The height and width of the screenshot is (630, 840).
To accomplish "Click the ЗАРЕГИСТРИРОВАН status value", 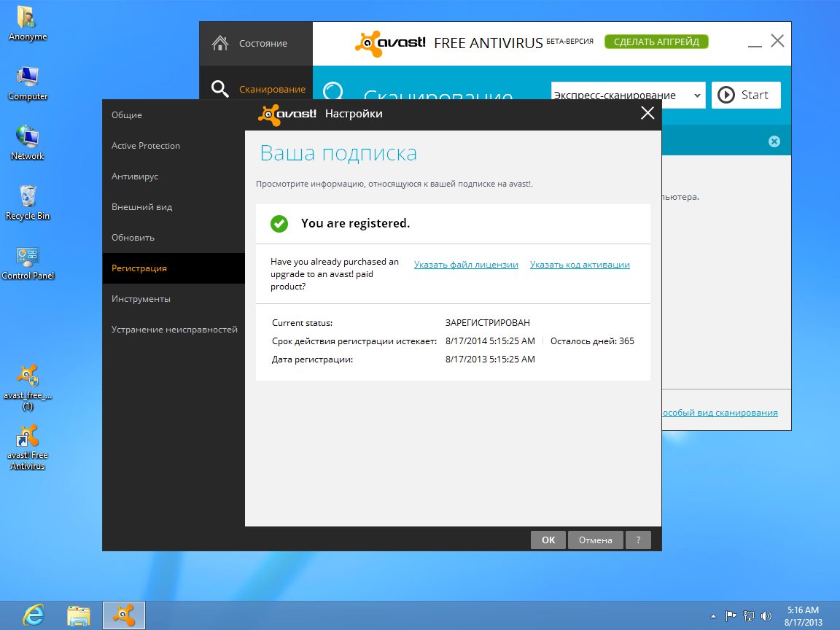I will (488, 322).
